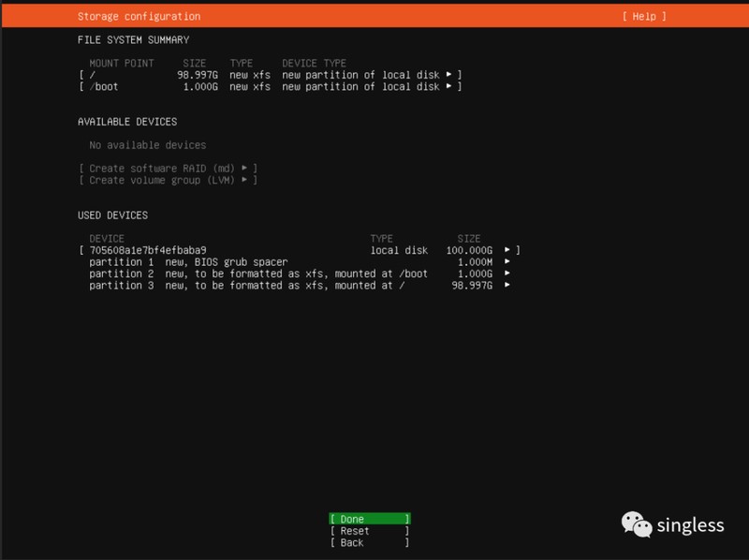Select the /boot mount point row
749x560 pixels.
point(271,87)
